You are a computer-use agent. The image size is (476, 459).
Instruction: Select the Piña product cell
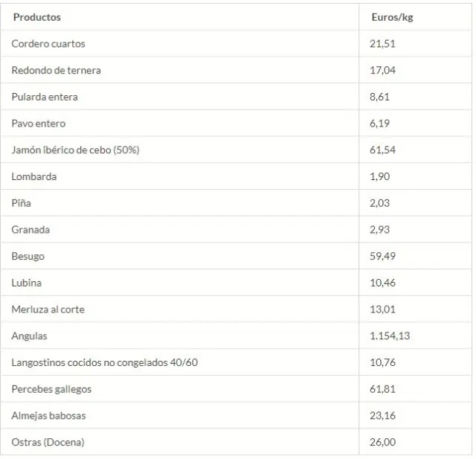pyautogui.click(x=22, y=203)
